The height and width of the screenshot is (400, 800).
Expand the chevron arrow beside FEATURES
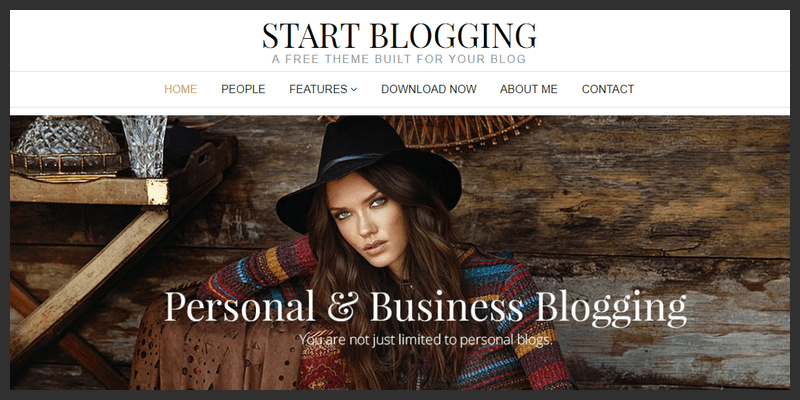354,89
